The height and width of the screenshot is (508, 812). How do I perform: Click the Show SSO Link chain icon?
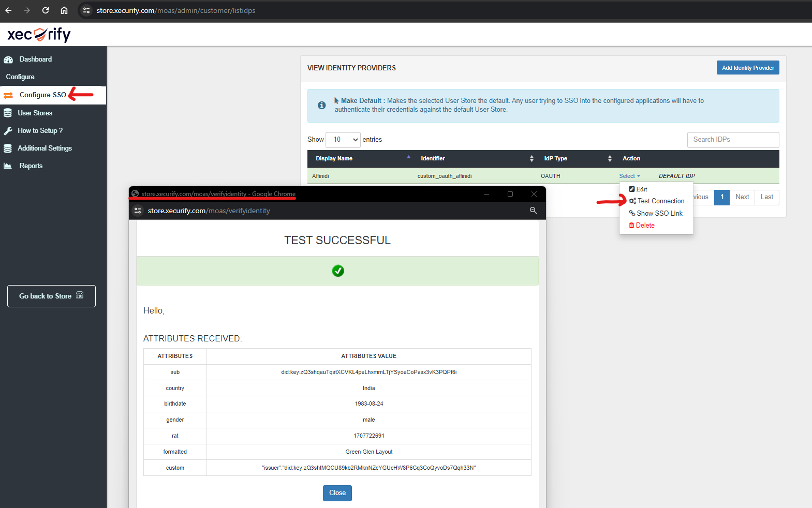(632, 213)
